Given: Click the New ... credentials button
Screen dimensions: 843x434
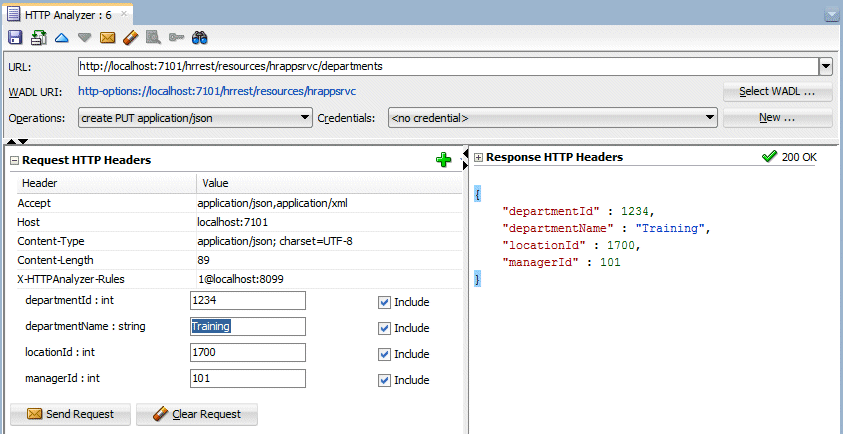Looking at the screenshot, I should [x=777, y=118].
